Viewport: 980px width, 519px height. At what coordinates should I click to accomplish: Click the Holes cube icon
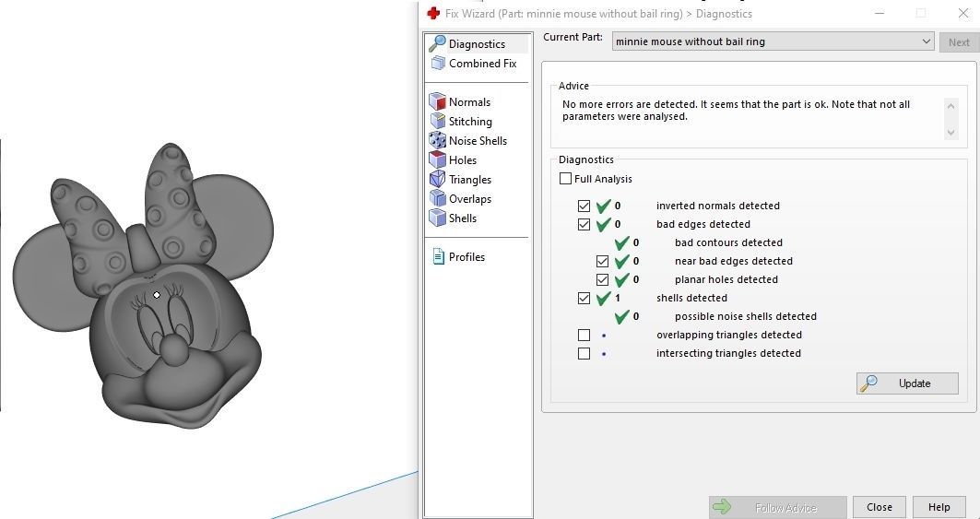[x=438, y=160]
